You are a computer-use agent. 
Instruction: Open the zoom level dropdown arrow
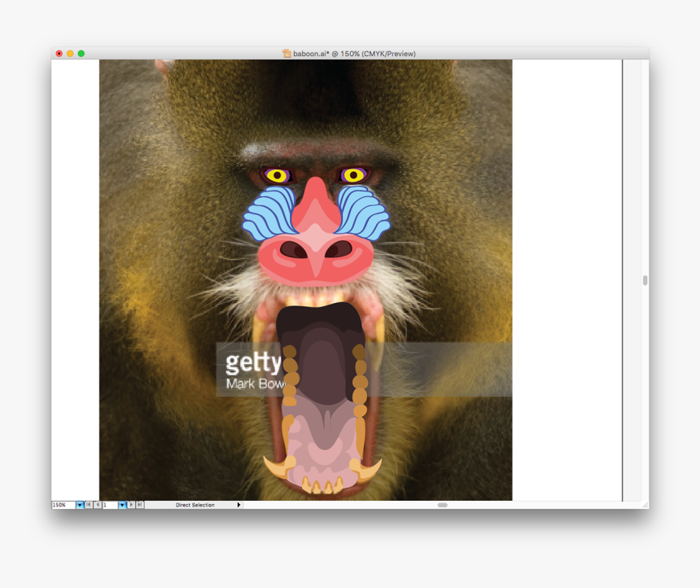(x=80, y=505)
